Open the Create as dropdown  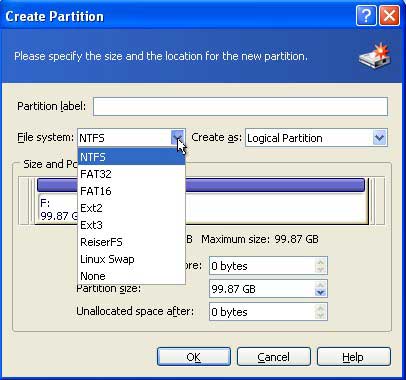379,138
